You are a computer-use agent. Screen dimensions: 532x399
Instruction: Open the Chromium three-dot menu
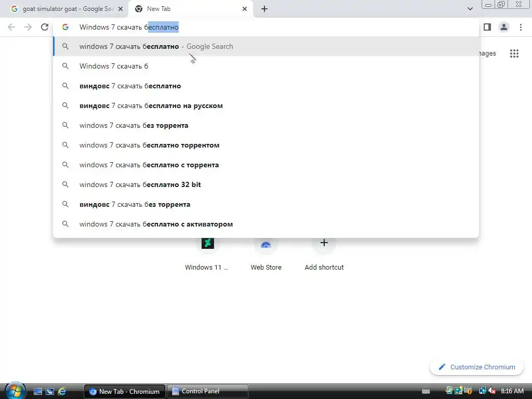[x=521, y=27]
